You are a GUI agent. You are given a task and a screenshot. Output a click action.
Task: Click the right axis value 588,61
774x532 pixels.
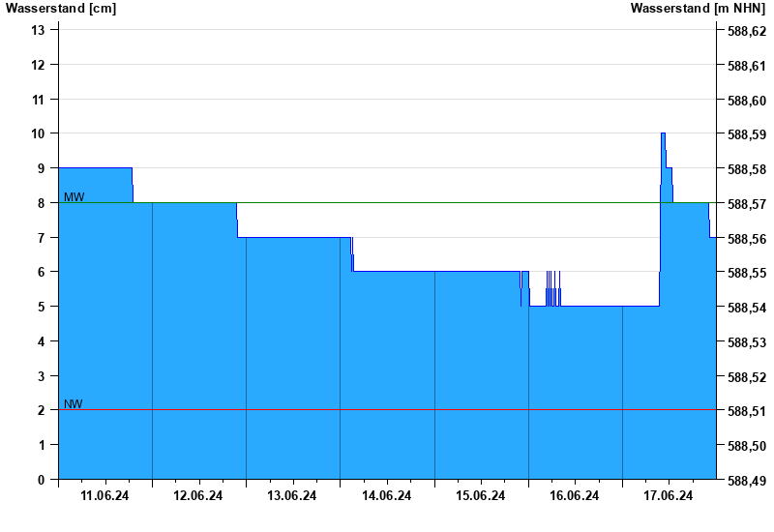pos(747,66)
